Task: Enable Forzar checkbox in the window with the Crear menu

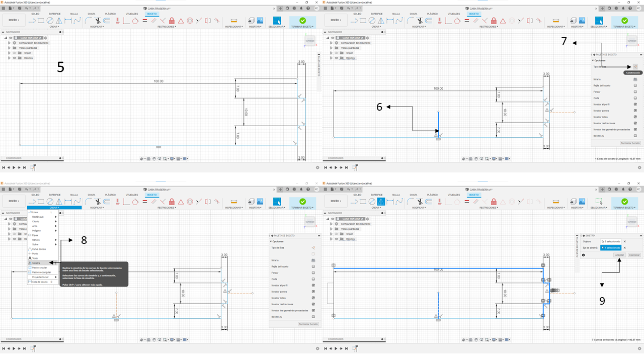Action: pyautogui.click(x=313, y=273)
